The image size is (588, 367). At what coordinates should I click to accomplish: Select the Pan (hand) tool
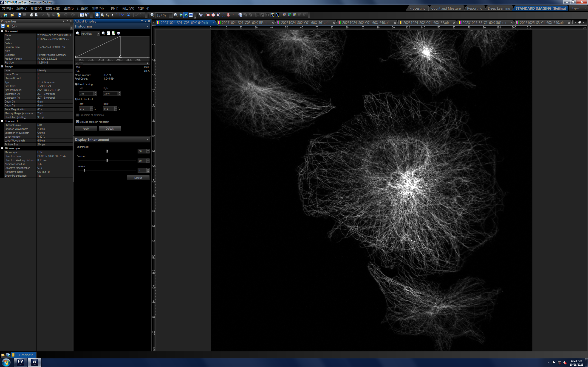point(97,15)
